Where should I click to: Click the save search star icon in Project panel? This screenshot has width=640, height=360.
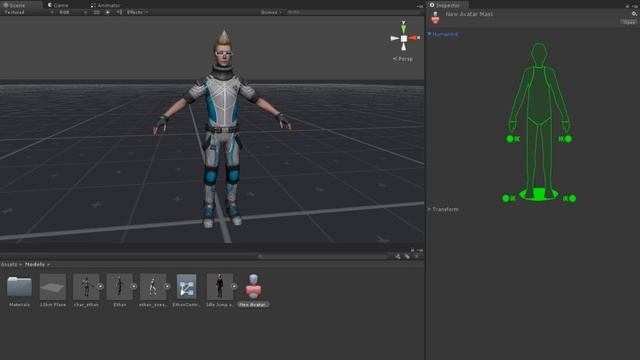pos(416,256)
